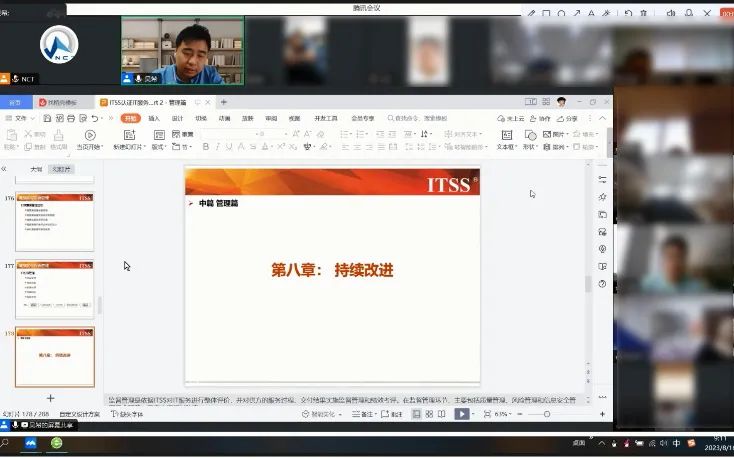Click the user avatar in WPS title bar

point(561,102)
